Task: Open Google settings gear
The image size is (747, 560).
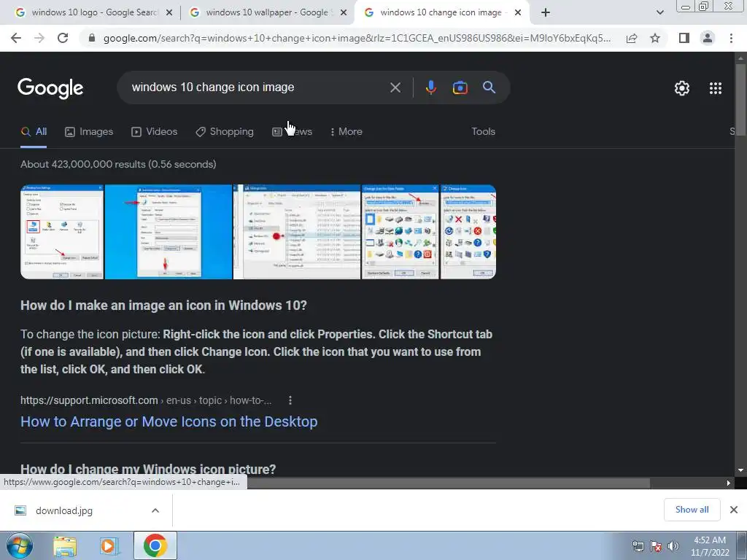Action: pos(682,88)
